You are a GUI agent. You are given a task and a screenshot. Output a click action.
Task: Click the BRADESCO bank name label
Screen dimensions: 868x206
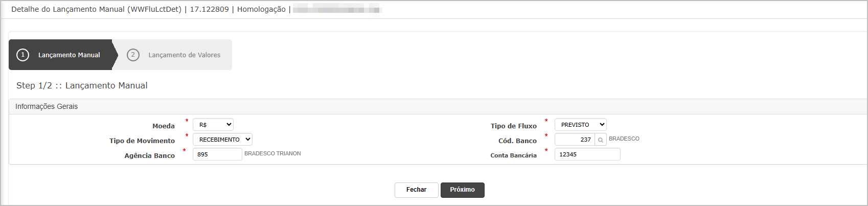pyautogui.click(x=624, y=139)
